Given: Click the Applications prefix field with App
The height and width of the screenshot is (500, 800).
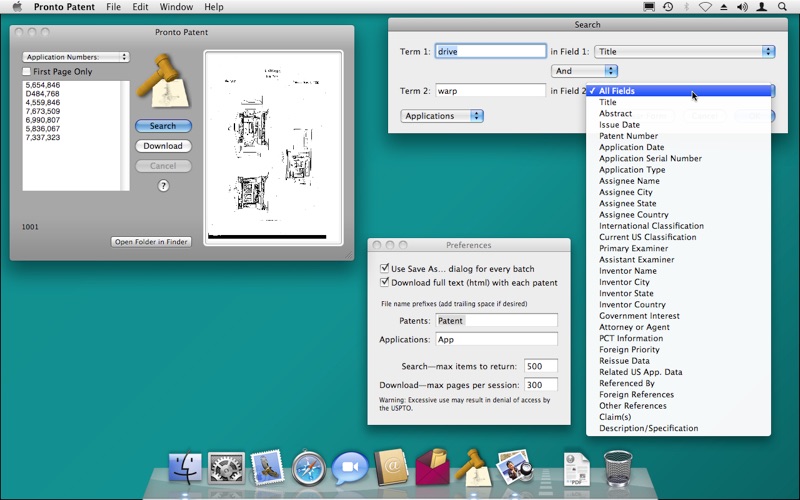Looking at the screenshot, I should point(496,339).
